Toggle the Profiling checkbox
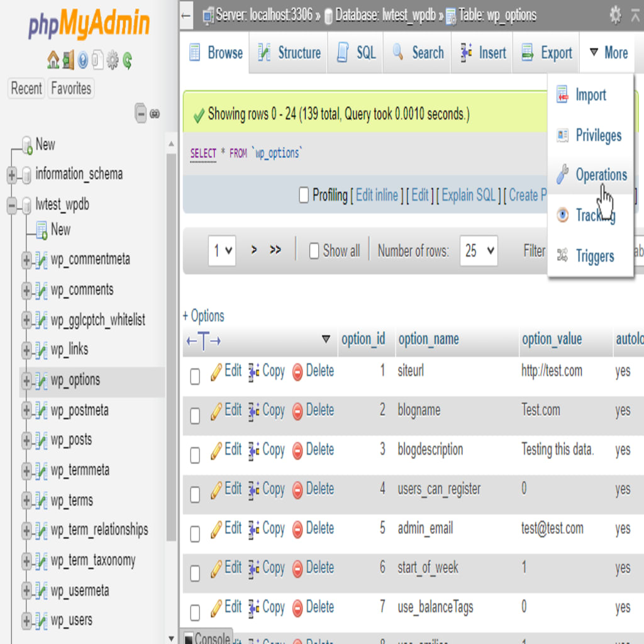This screenshot has height=644, width=644. click(304, 195)
